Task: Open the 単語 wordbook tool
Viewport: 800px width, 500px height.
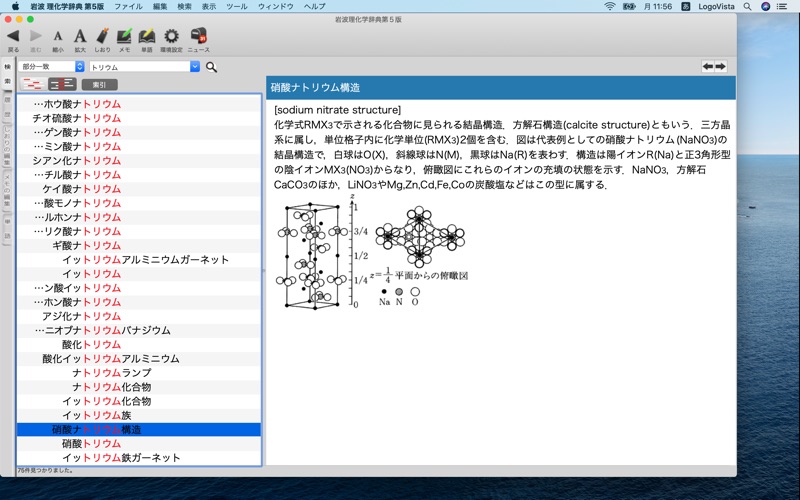Action: 146,36
